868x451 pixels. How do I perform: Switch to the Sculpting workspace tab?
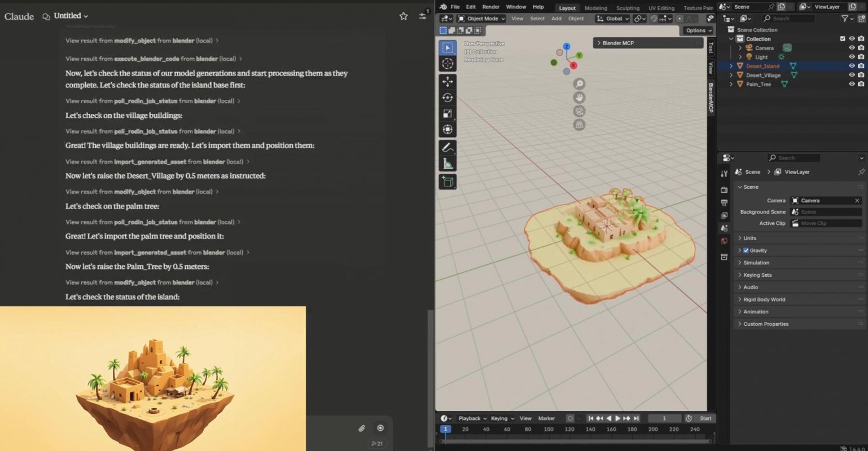click(628, 7)
